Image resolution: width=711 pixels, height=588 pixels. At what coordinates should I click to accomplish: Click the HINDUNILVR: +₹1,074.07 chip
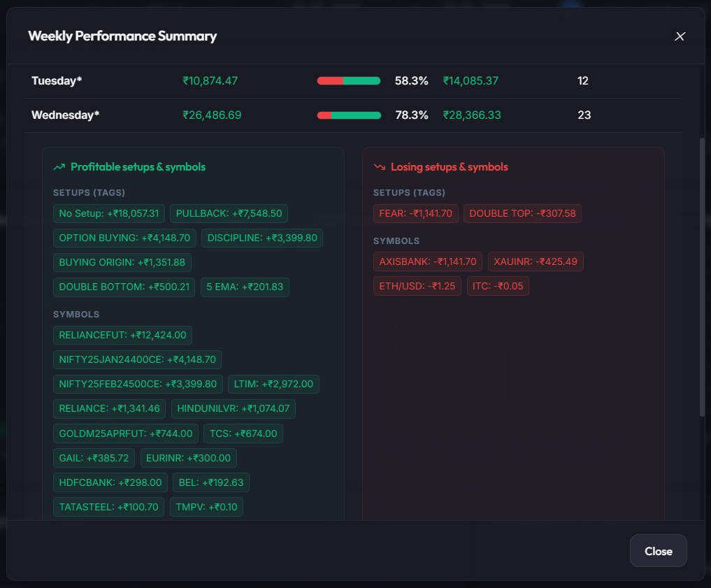point(233,408)
